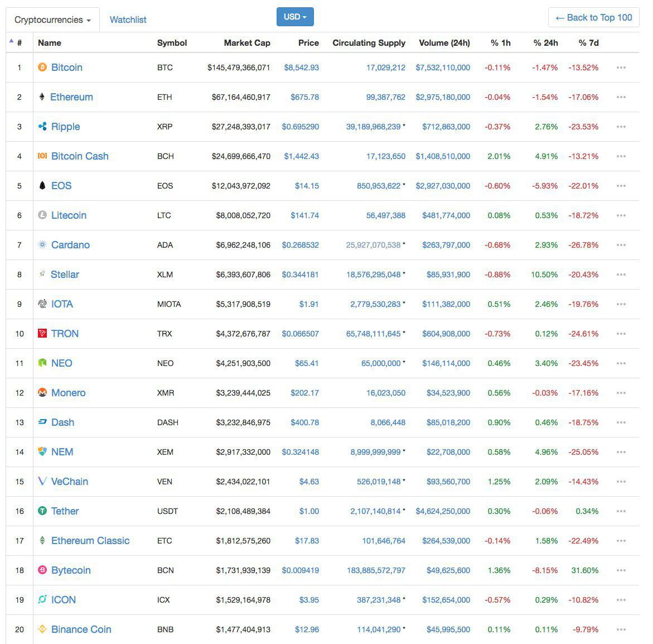Screen dimensions: 653x644
Task: Click the Ethereum diamond logo icon
Action: [x=42, y=97]
